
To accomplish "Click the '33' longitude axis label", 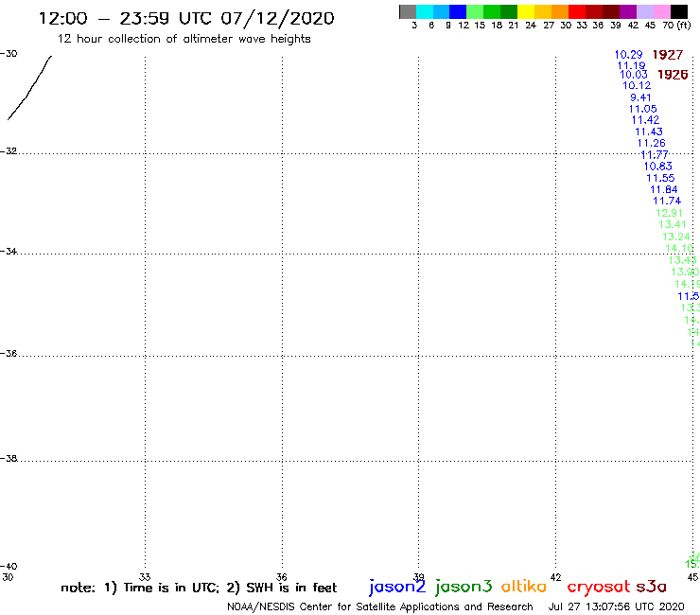I will click(x=145, y=577).
